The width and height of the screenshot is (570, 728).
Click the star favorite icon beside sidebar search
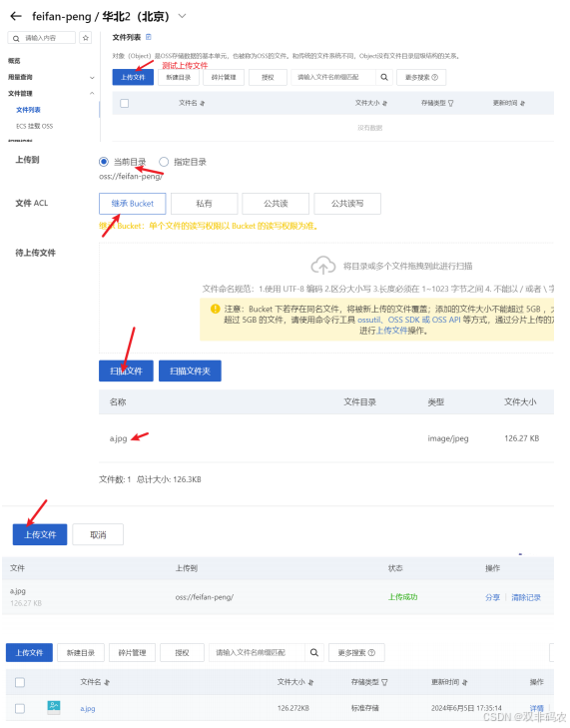(x=86, y=38)
